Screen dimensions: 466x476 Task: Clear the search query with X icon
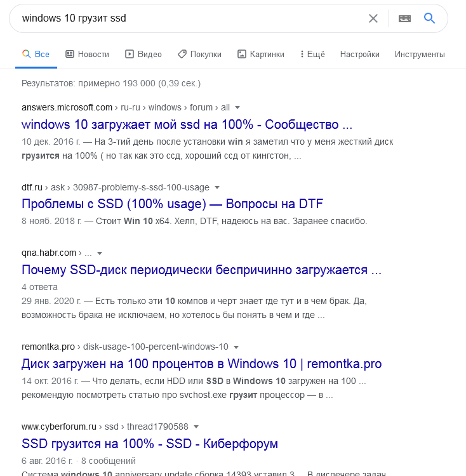coord(373,18)
